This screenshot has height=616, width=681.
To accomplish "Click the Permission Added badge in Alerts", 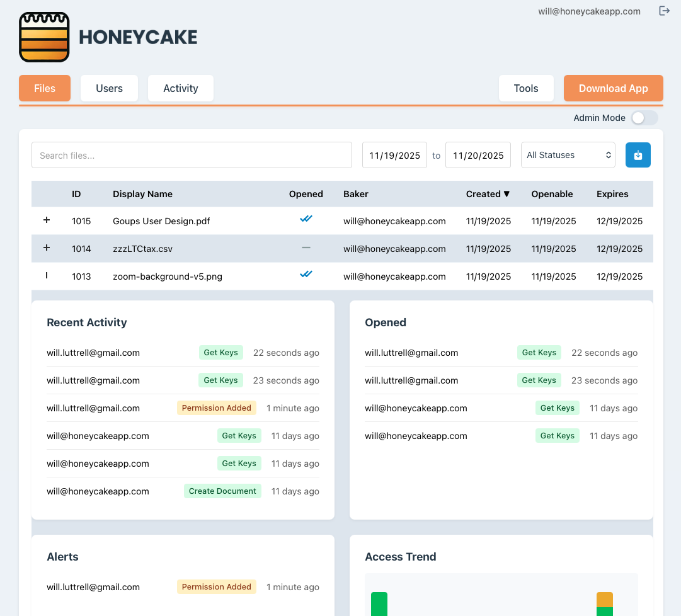I will pyautogui.click(x=216, y=586).
